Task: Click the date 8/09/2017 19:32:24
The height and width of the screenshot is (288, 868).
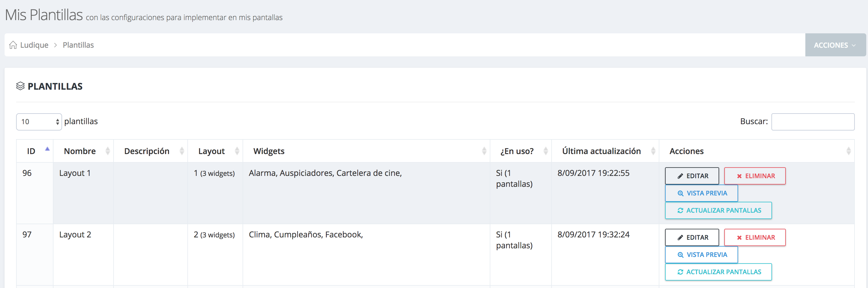Action: tap(594, 235)
